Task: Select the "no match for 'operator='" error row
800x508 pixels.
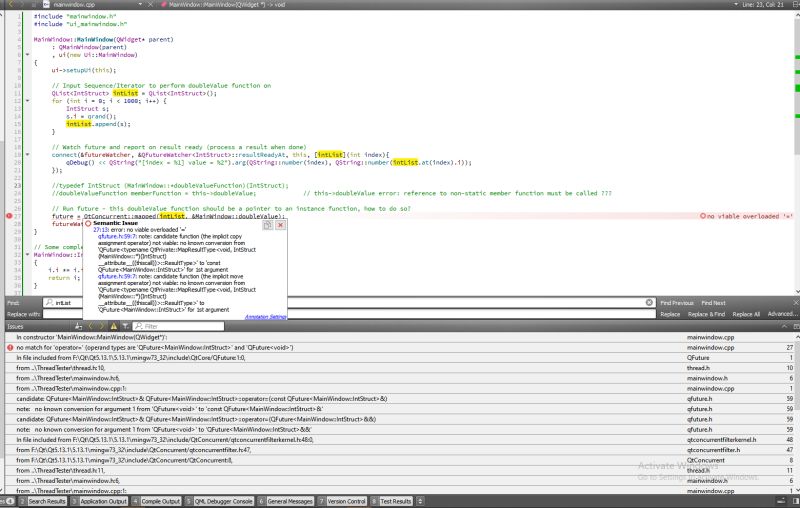Action: pos(399,347)
